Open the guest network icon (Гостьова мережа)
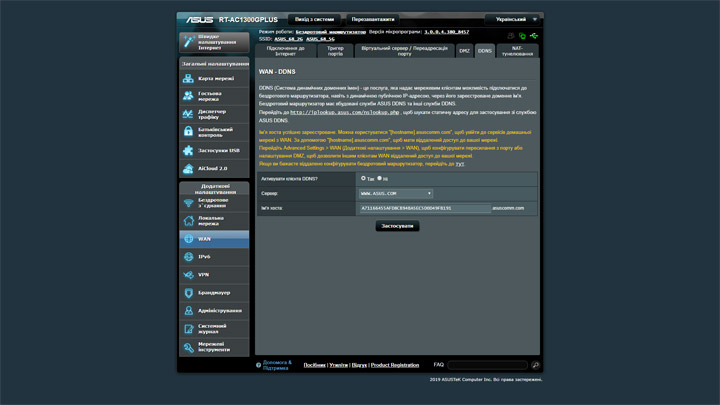Viewport: 720px width, 405px height. [188, 96]
